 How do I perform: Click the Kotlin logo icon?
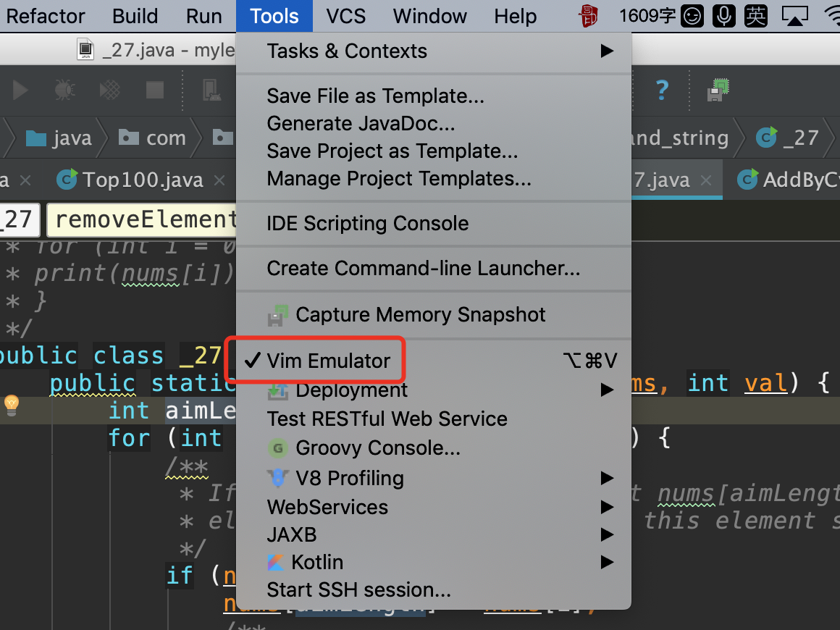277,562
